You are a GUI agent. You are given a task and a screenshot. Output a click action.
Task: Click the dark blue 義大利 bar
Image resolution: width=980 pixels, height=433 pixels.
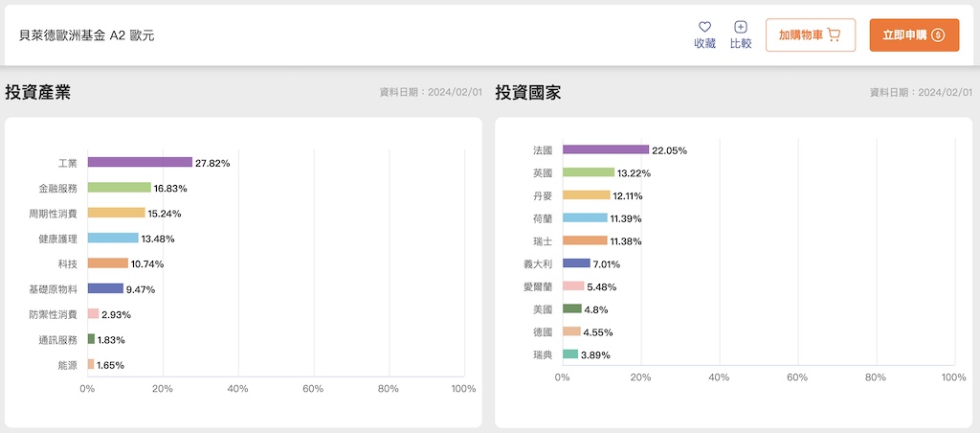[x=576, y=263]
